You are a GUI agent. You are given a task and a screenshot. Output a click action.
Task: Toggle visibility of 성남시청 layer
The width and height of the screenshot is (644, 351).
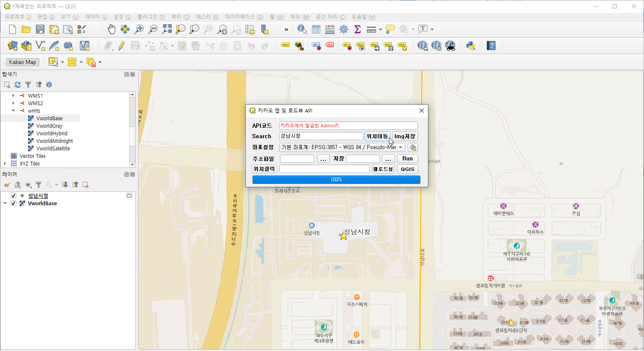point(13,196)
